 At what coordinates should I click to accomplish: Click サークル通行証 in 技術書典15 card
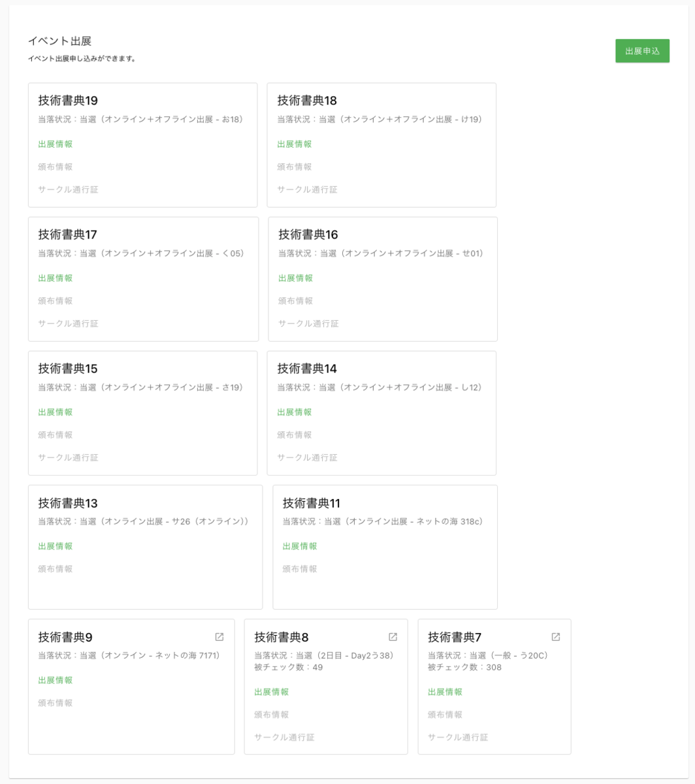tap(68, 457)
